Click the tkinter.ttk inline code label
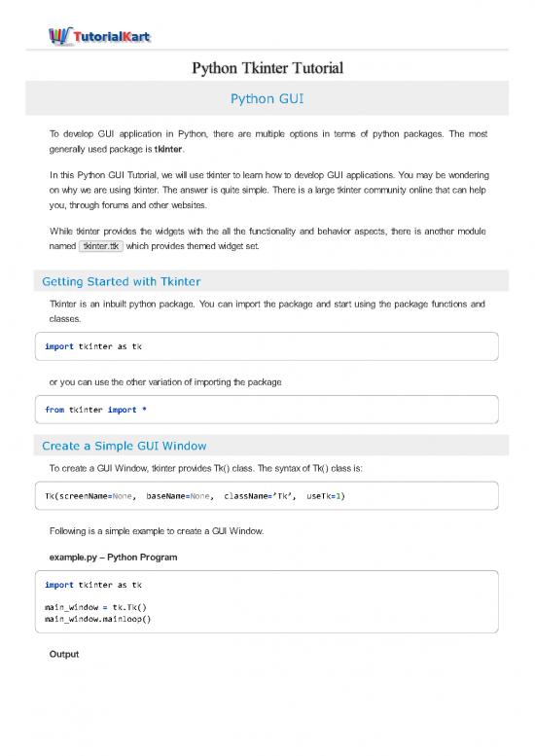Image resolution: width=535 pixels, height=756 pixels. point(101,246)
